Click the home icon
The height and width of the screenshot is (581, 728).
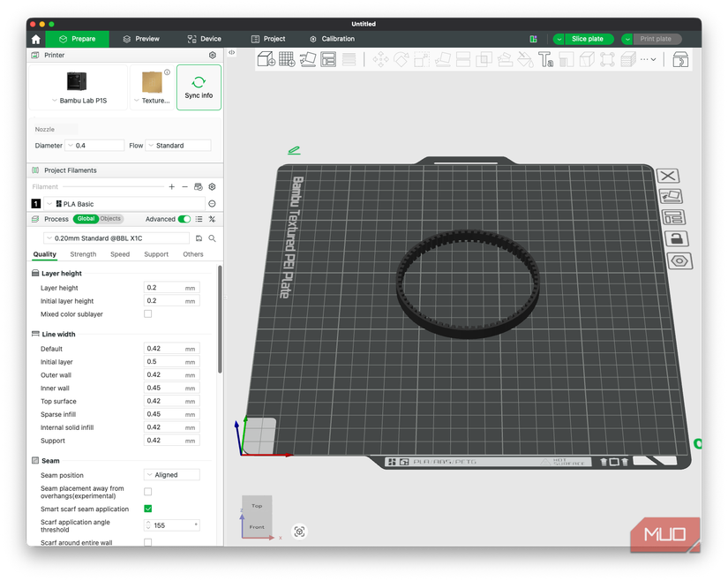36,39
